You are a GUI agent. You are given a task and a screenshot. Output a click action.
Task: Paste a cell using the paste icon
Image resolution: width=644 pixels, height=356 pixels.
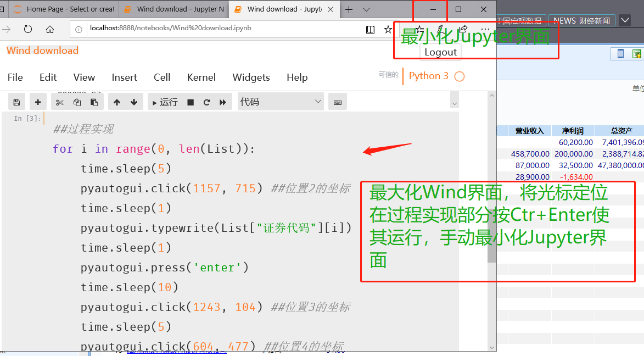click(93, 101)
